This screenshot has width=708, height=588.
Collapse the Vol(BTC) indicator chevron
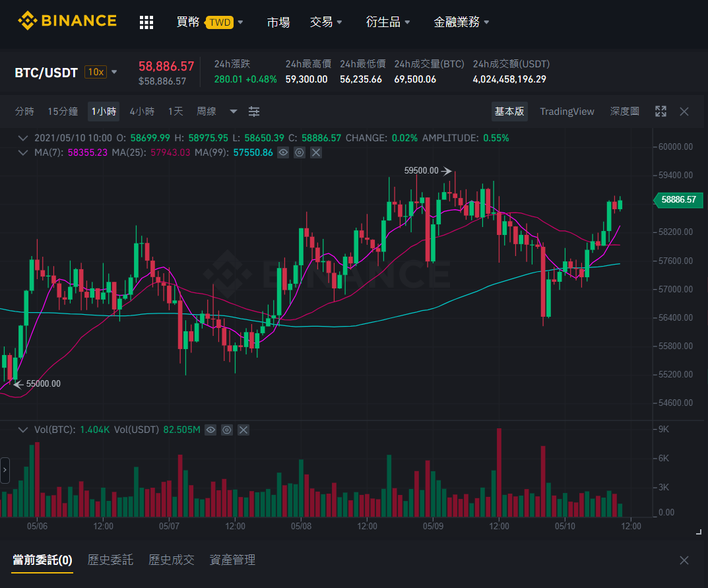click(23, 430)
